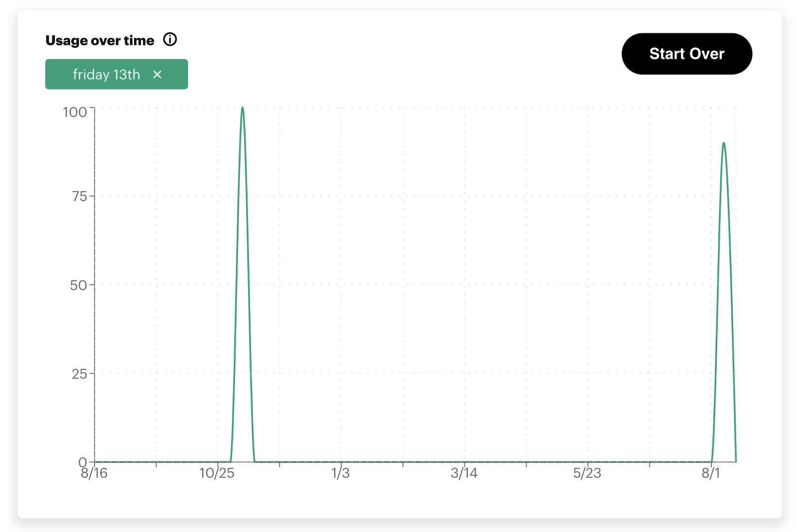Select the friday 13th tag label
The width and height of the screenshot is (797, 532).
(106, 75)
